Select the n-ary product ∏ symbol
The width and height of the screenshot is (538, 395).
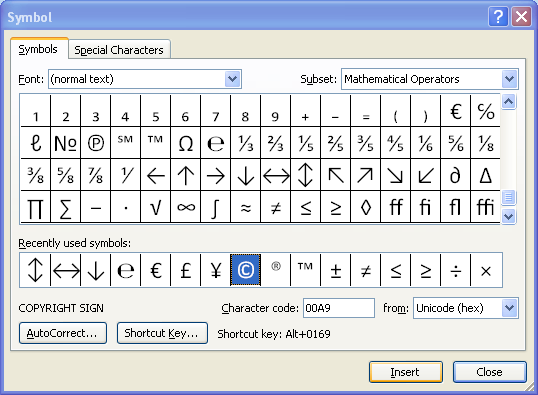[x=36, y=207]
